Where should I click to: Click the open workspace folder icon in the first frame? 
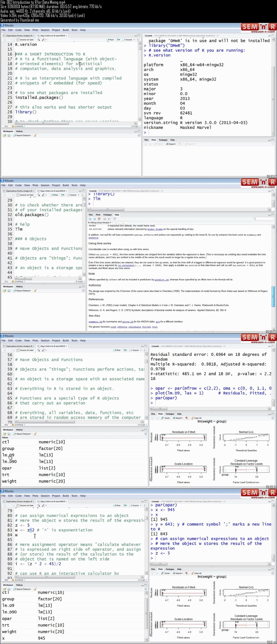4,136
